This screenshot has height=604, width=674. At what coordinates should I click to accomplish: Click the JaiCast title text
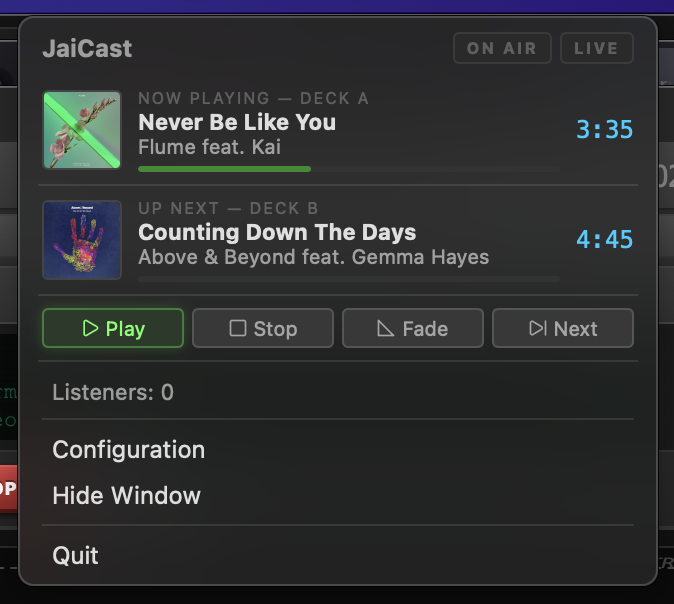87,48
